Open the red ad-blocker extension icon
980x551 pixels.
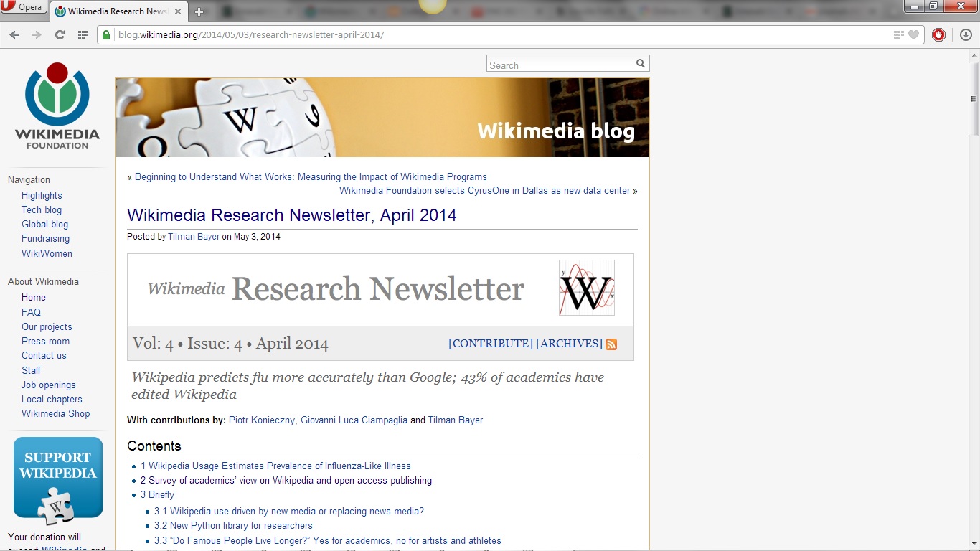(938, 34)
